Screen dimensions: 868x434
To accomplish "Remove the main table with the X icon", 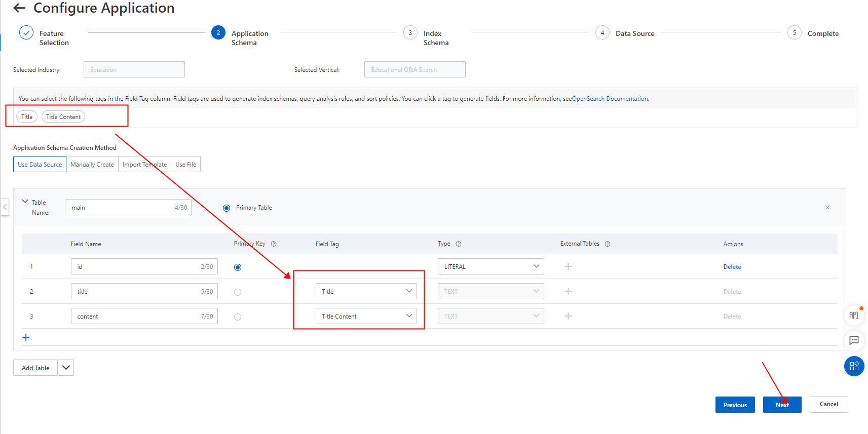I will 827,208.
